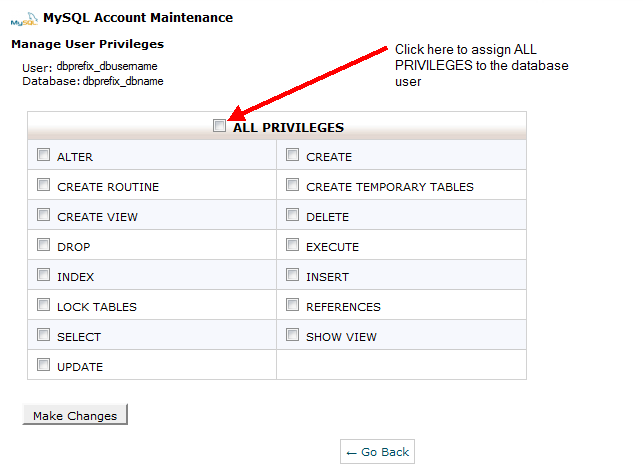Enable CREATE ROUTINE privilege
Screen dimensions: 643x465
click(43, 185)
